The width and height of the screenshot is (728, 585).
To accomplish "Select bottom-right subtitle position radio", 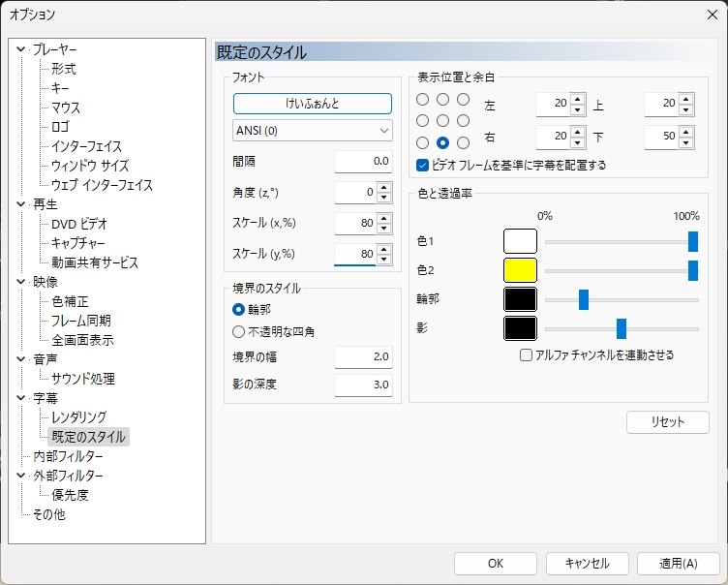I will click(463, 142).
